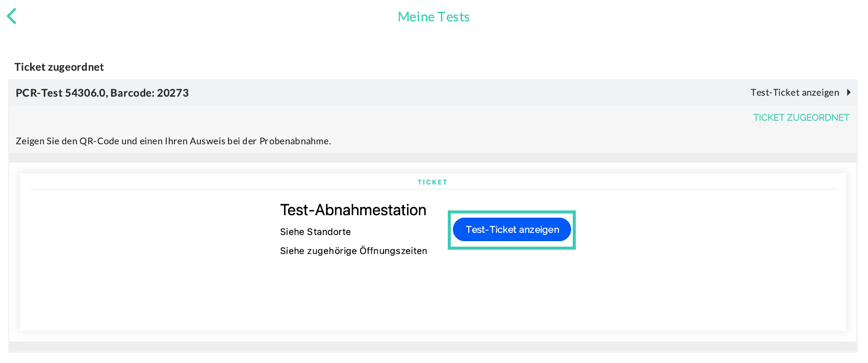Click the word Öffnungszeiten in station details
The width and height of the screenshot is (868, 363).
coord(393,251)
